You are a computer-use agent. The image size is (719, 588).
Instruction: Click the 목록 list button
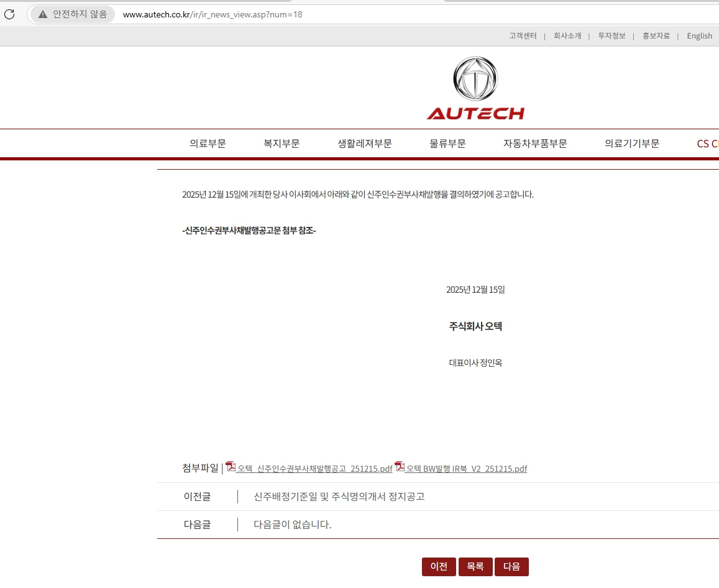point(475,567)
